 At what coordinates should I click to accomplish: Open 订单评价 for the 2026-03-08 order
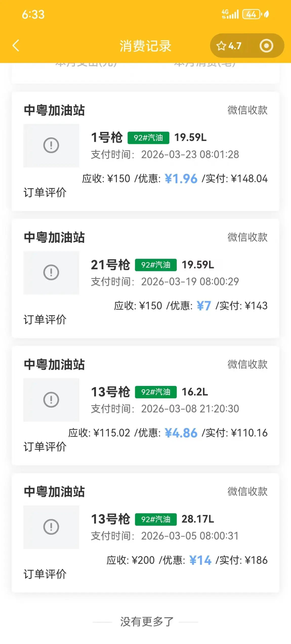pyautogui.click(x=45, y=447)
